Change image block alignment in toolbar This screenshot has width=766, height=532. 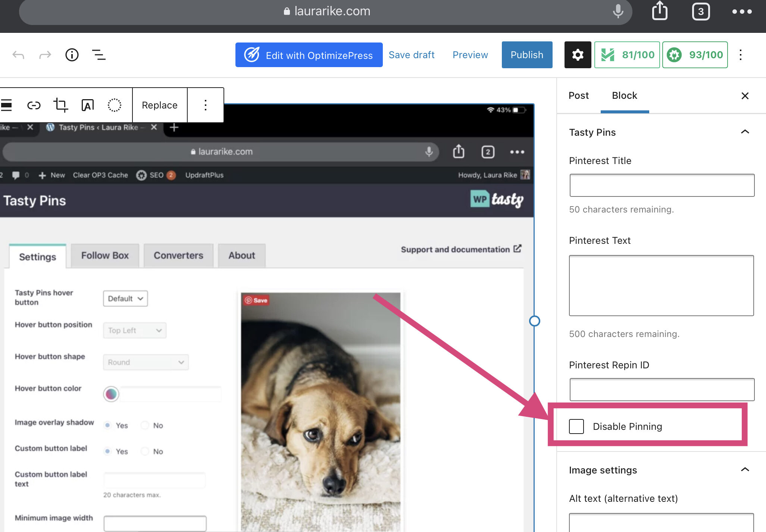click(6, 105)
